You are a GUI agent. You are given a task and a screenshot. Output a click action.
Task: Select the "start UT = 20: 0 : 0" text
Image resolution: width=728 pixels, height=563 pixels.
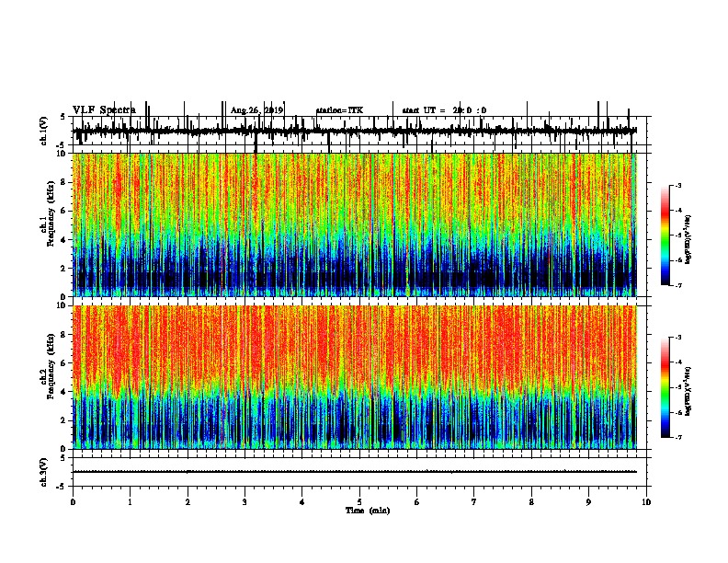pyautogui.click(x=444, y=110)
